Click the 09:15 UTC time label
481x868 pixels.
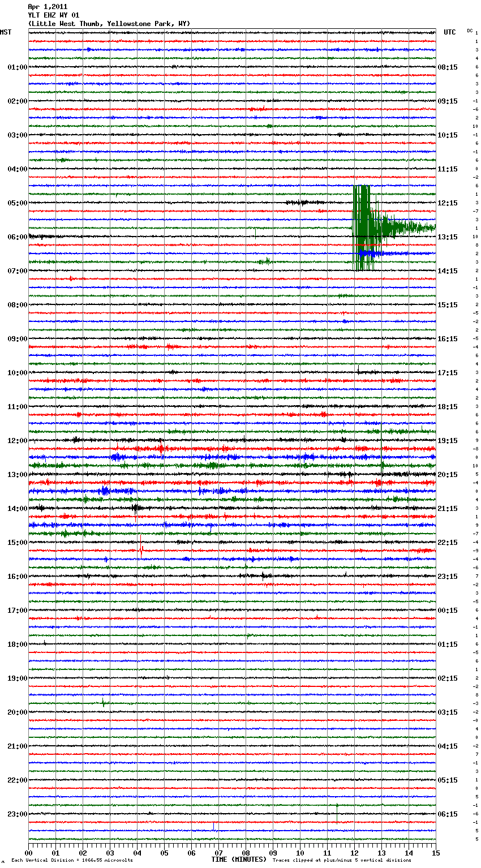click(448, 101)
